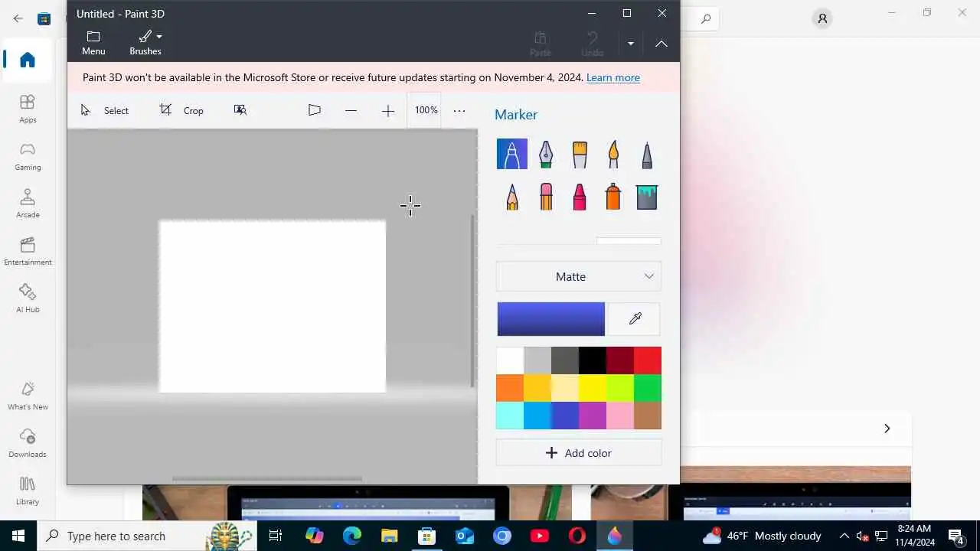Click the vertical canvas scrollbar

(x=472, y=300)
